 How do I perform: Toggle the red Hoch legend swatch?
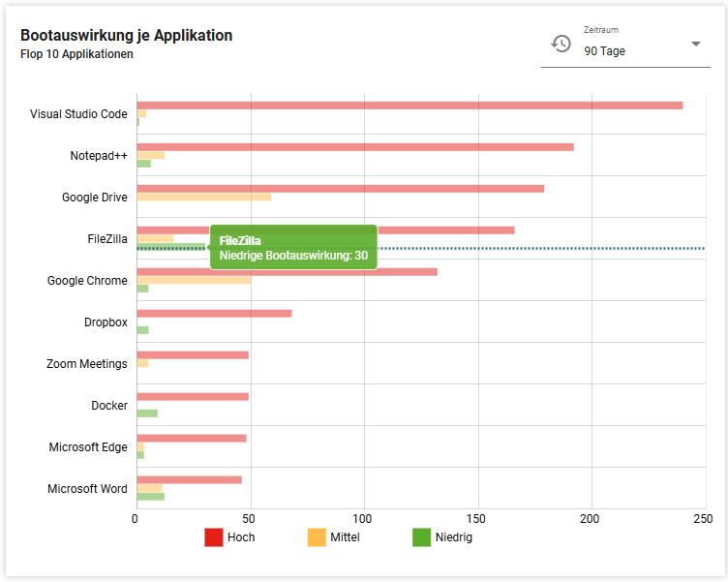213,536
